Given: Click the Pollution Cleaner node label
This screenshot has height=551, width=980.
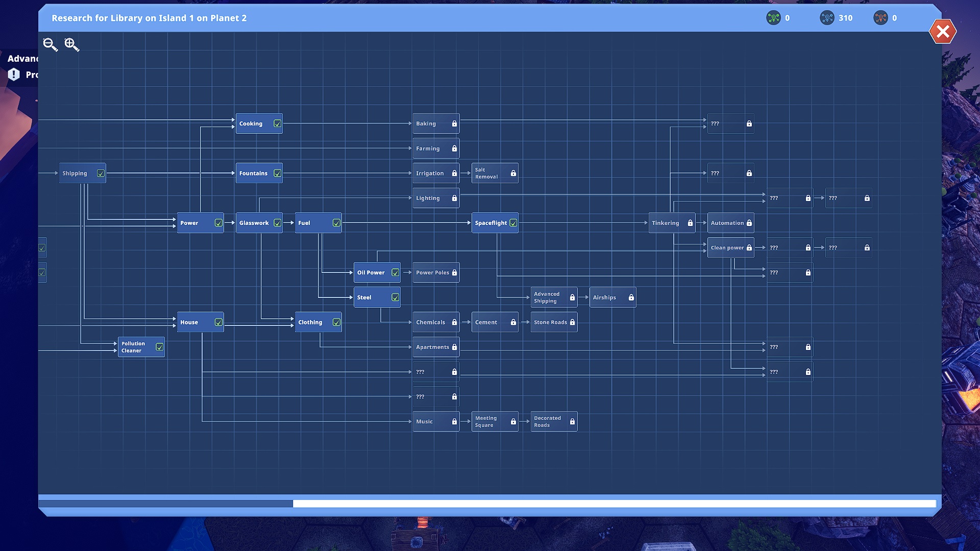Looking at the screenshot, I should pyautogui.click(x=133, y=347).
